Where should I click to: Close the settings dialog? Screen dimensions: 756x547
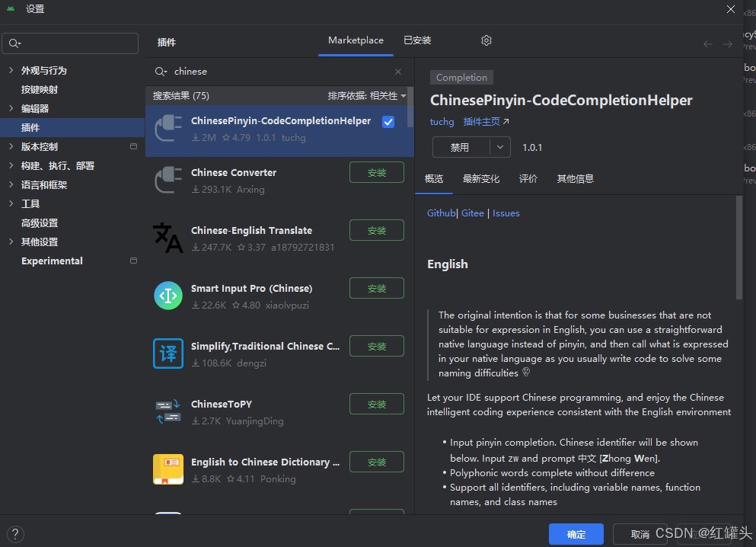[x=730, y=9]
